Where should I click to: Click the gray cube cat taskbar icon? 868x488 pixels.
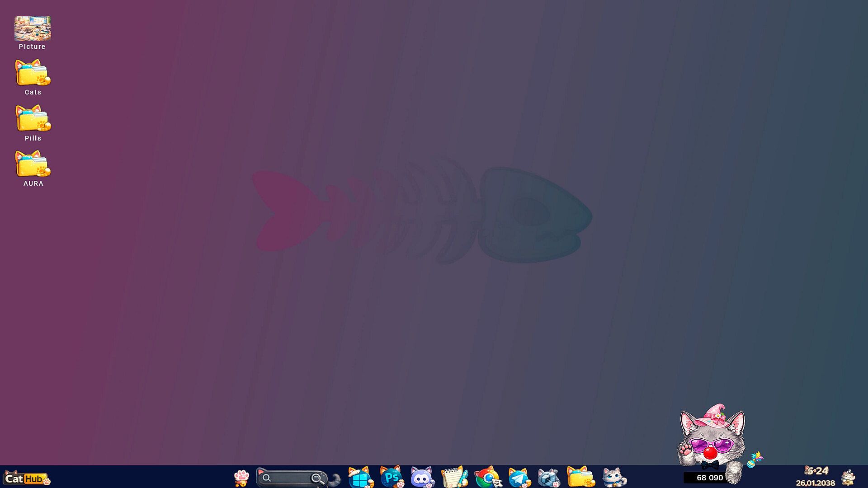pos(548,478)
